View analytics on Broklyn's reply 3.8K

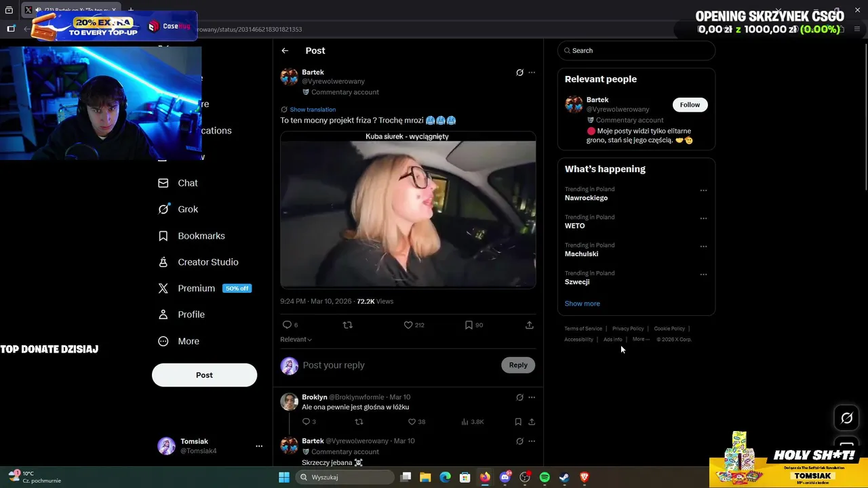pos(472,422)
